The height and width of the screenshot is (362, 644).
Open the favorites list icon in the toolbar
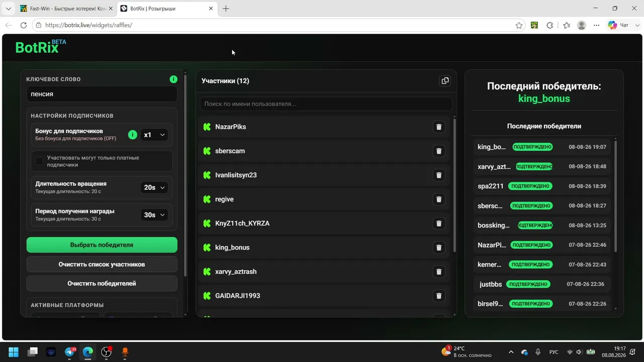567,25
